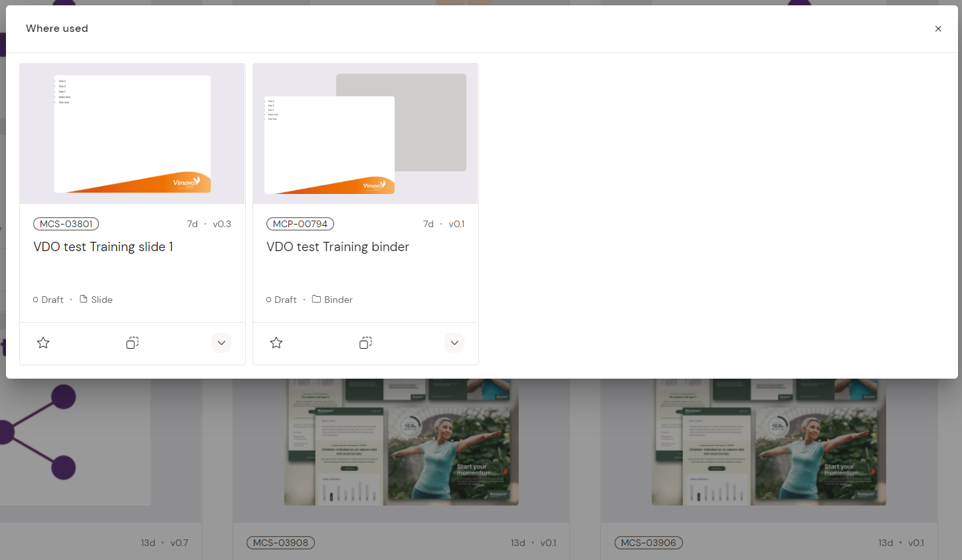Click the Draft status circle on the binder card

(x=269, y=300)
